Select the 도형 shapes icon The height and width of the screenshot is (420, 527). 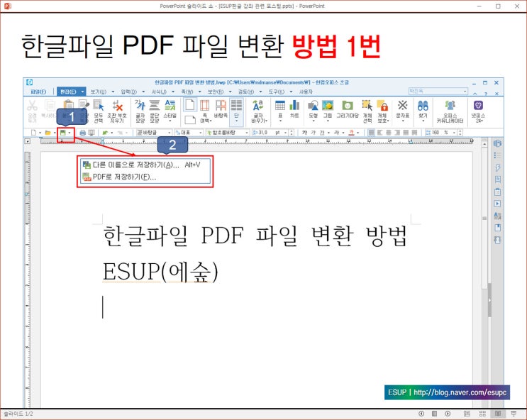click(313, 109)
